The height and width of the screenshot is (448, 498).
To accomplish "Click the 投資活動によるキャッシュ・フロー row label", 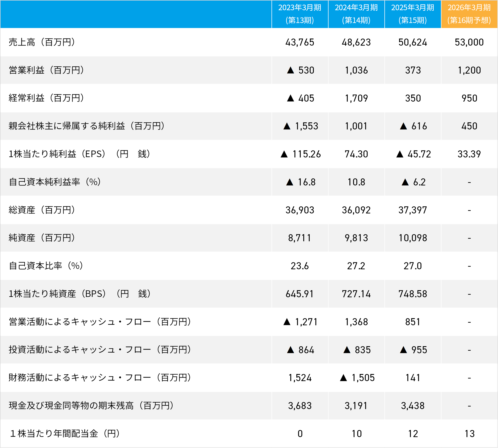I will pos(100,350).
